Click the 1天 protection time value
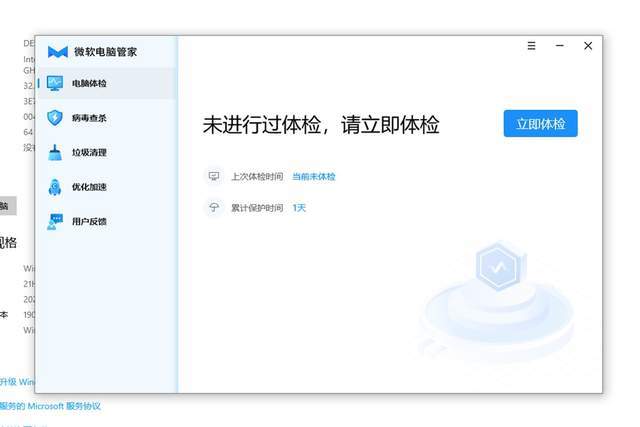The image size is (640, 427). click(299, 208)
